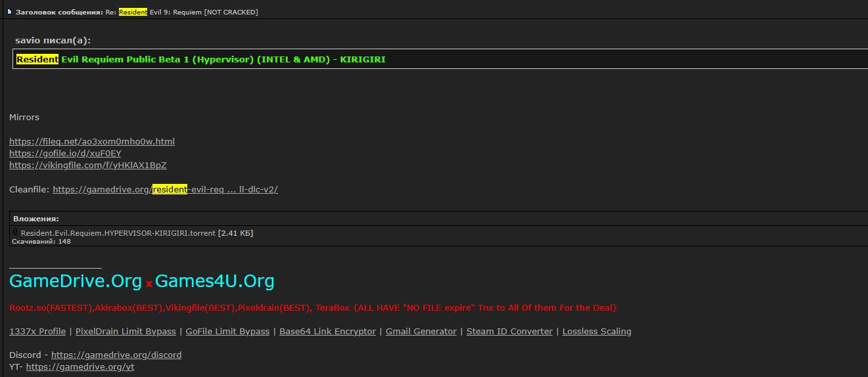Click the 'Cleanfile:' label
Image resolution: width=868 pixels, height=377 pixels.
tap(30, 189)
